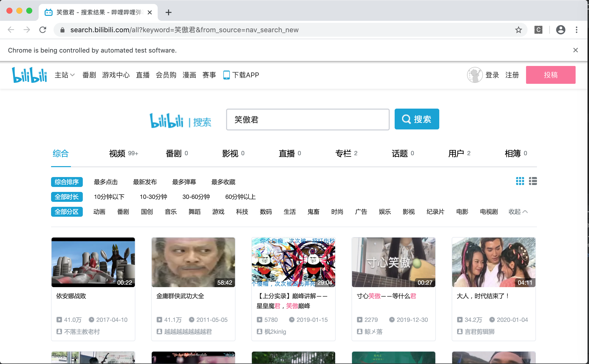The image size is (589, 364).
Task: Open thumbnail of 金庸群侠武功大全 video
Action: pyautogui.click(x=193, y=262)
